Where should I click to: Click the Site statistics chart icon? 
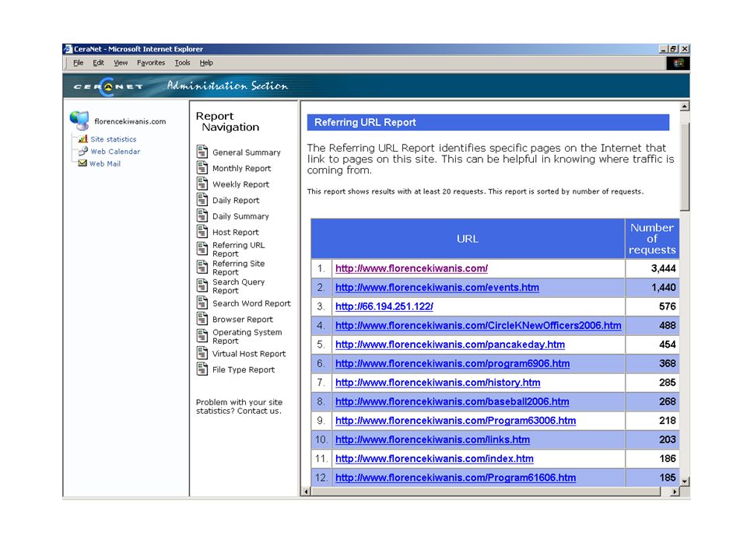pos(83,138)
